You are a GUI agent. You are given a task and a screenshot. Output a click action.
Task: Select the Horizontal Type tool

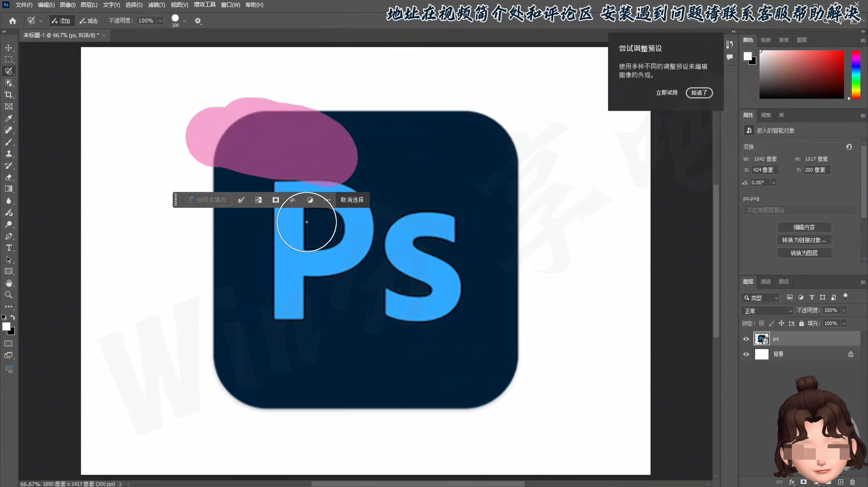(x=8, y=248)
